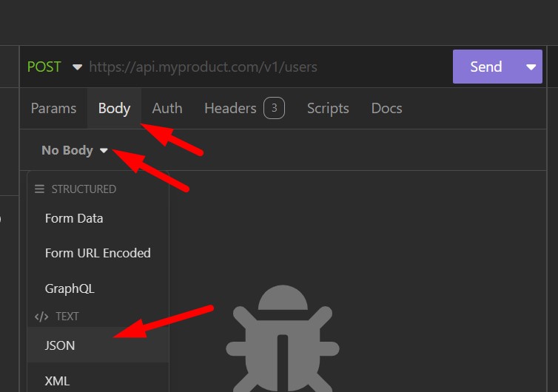Viewport: 558px width, 392px height.
Task: Click the Headers count badge showing 3
Action: click(274, 108)
